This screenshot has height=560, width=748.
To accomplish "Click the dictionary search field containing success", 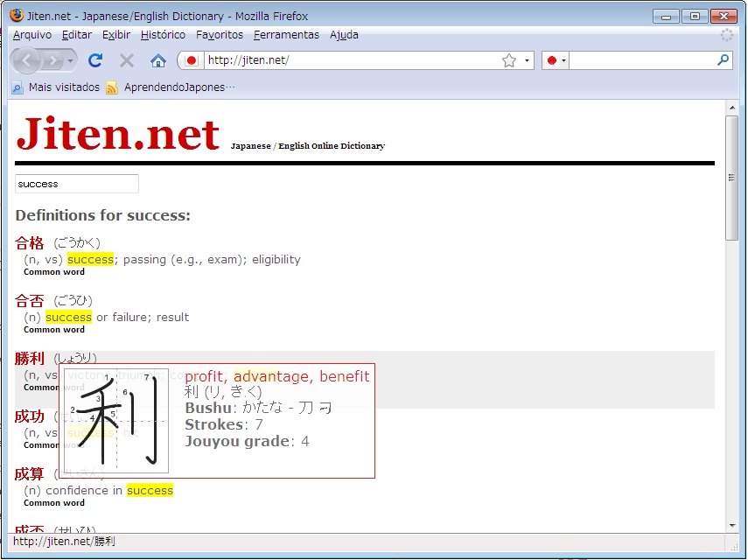I will 77,184.
